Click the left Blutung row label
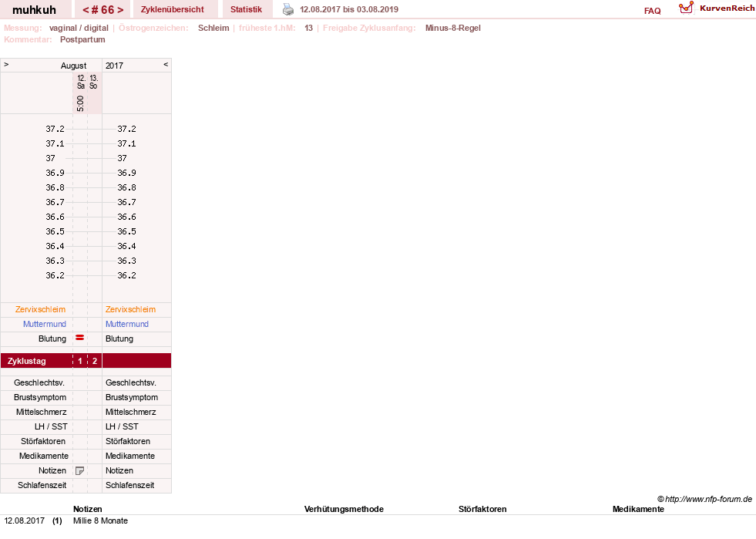 click(x=52, y=339)
